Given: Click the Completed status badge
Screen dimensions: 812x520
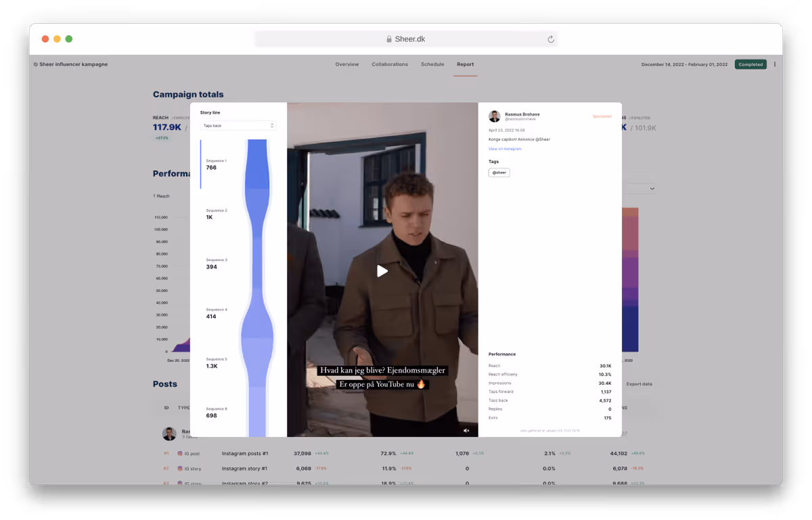Looking at the screenshot, I should pos(750,64).
